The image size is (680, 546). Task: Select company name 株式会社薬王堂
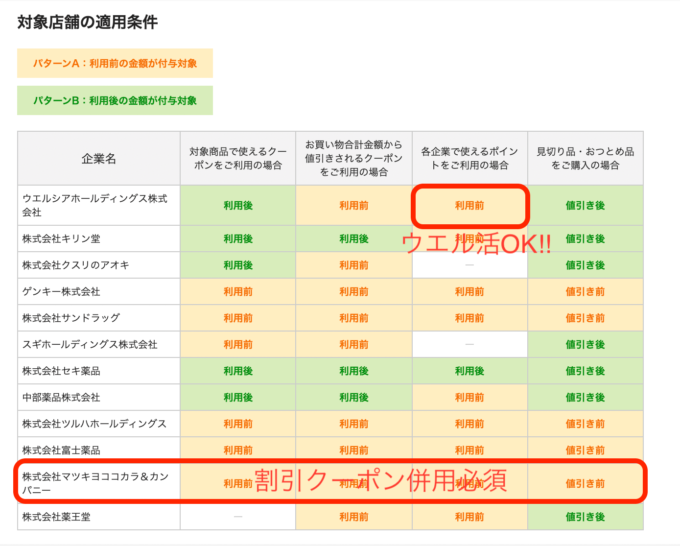(56, 517)
